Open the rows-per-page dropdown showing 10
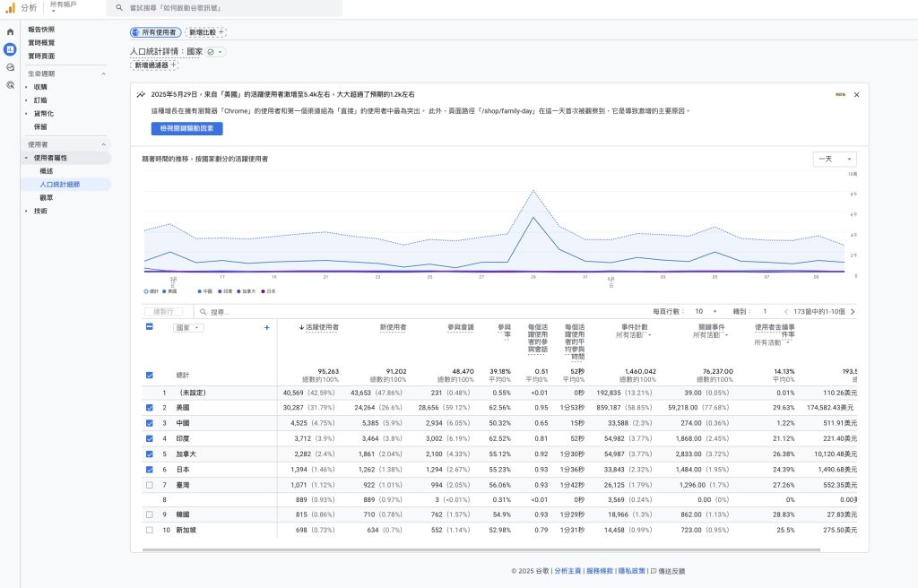This screenshot has height=588, width=918. (x=706, y=312)
